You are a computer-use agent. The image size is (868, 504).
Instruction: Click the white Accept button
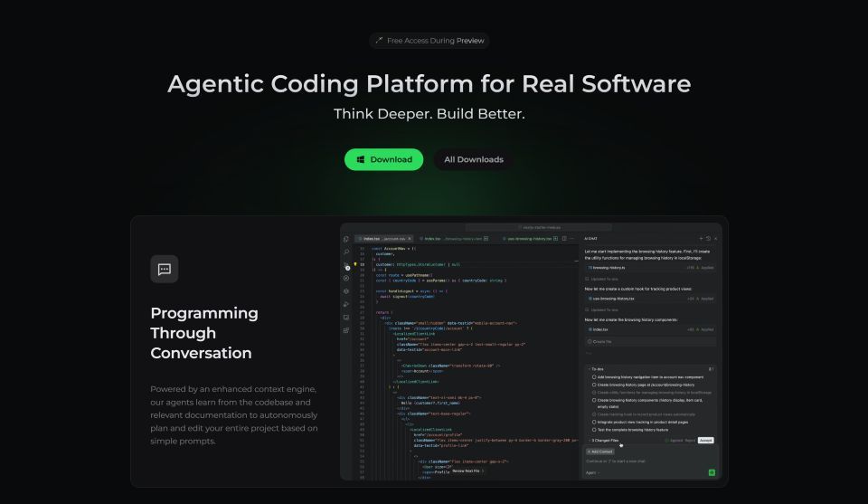[x=706, y=441]
